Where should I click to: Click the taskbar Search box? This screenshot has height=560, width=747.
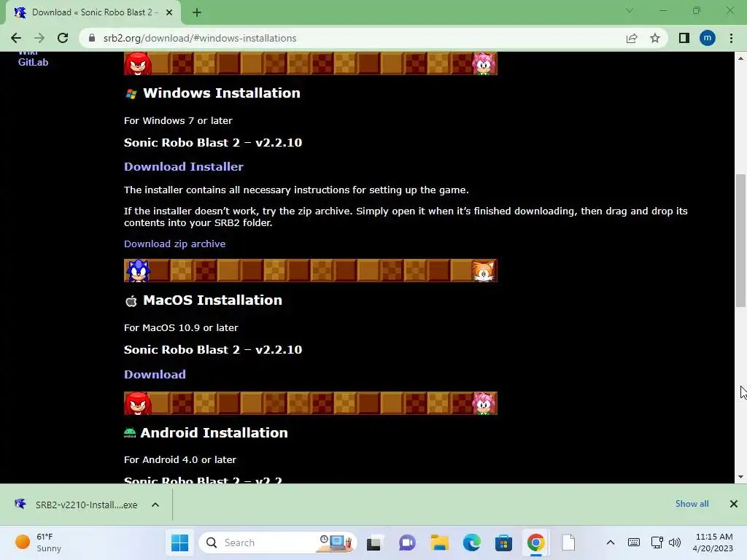click(x=278, y=542)
